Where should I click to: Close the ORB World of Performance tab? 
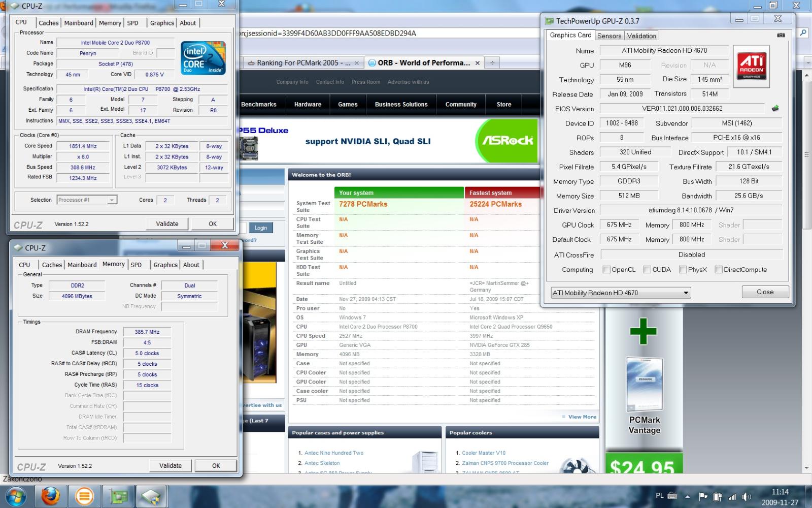tap(478, 63)
